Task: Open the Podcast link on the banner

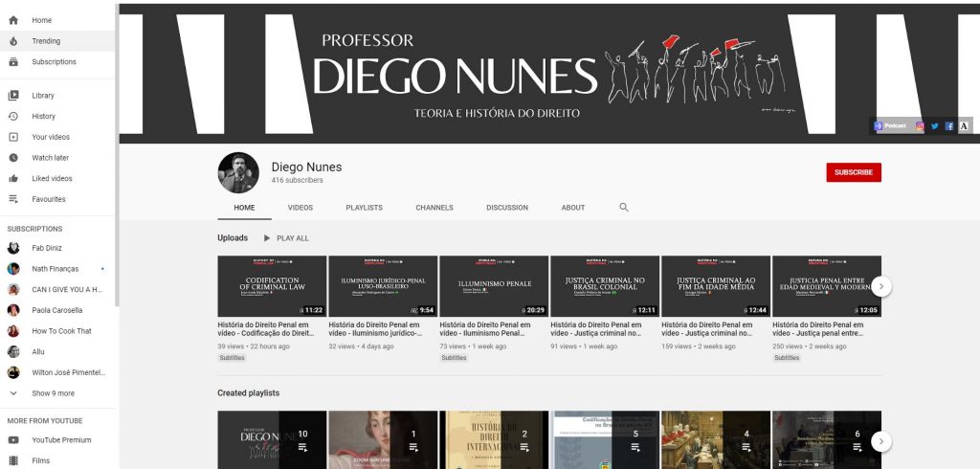Action: pyautogui.click(x=891, y=125)
